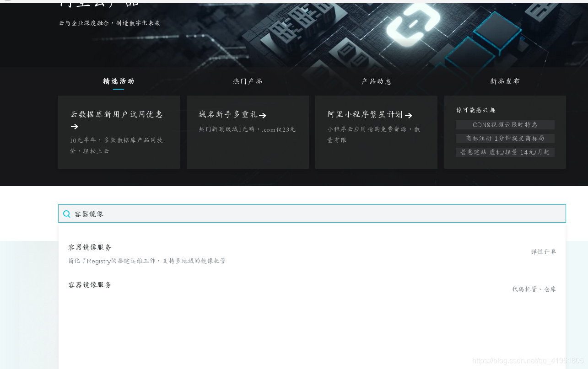Click the slogan 云与企业深度融合，创造数字化未来
Image resolution: width=588 pixels, height=369 pixels.
[109, 23]
